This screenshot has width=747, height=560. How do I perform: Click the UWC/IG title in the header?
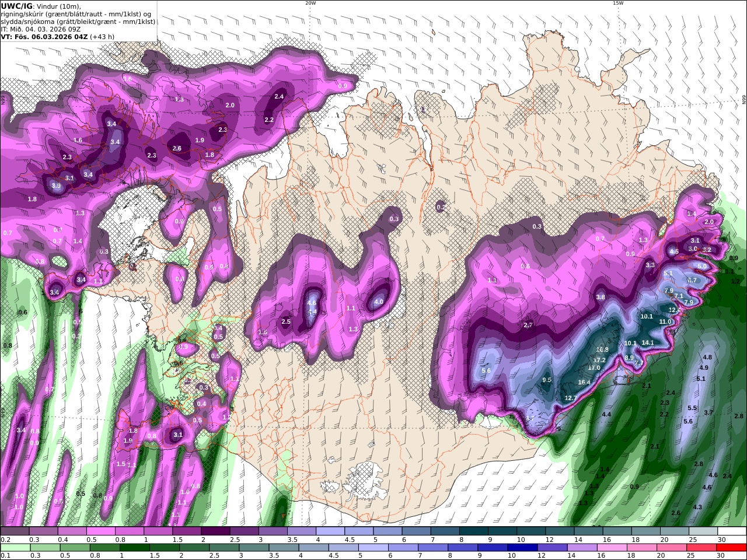pyautogui.click(x=16, y=6)
